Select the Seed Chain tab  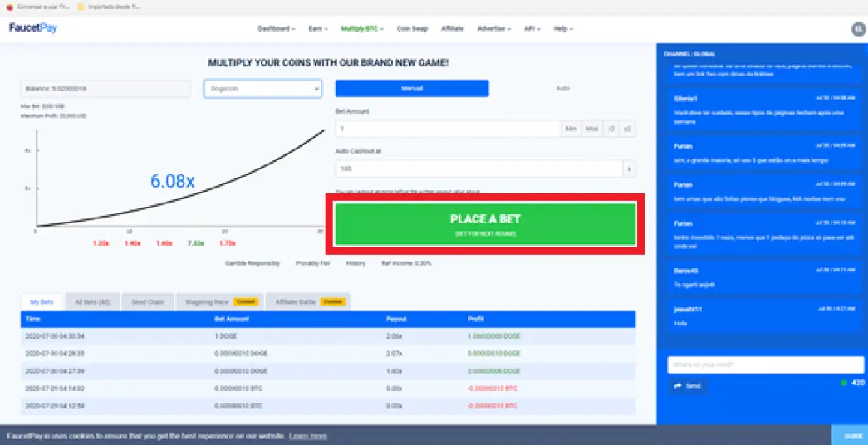point(148,302)
